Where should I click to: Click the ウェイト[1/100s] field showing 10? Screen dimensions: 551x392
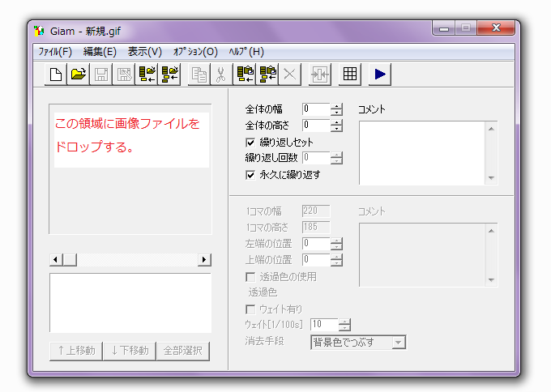(x=324, y=325)
